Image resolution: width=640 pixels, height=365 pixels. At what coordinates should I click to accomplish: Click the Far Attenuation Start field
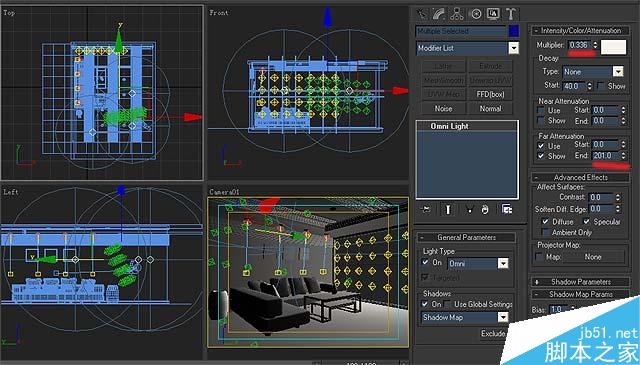click(606, 145)
